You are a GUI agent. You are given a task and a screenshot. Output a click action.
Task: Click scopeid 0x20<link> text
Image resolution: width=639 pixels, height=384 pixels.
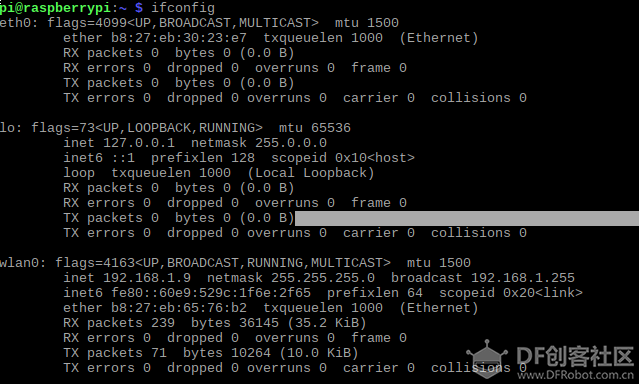coord(511,293)
